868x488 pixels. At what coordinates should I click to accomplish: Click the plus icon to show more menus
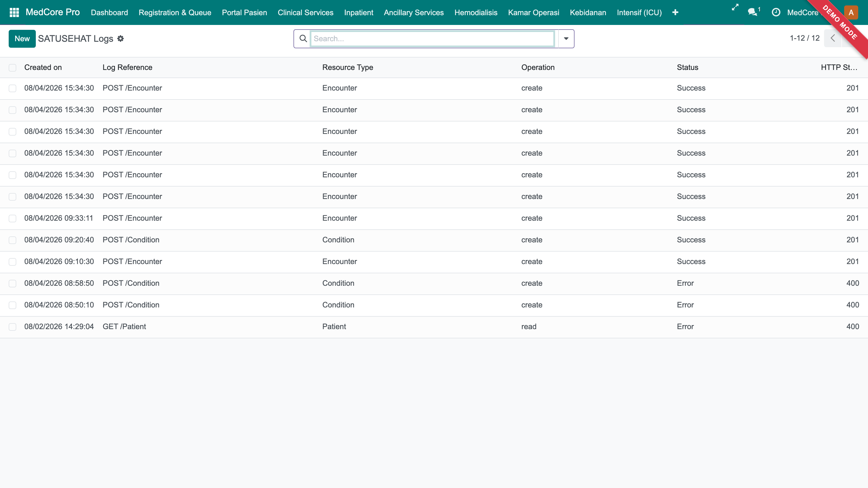point(675,12)
